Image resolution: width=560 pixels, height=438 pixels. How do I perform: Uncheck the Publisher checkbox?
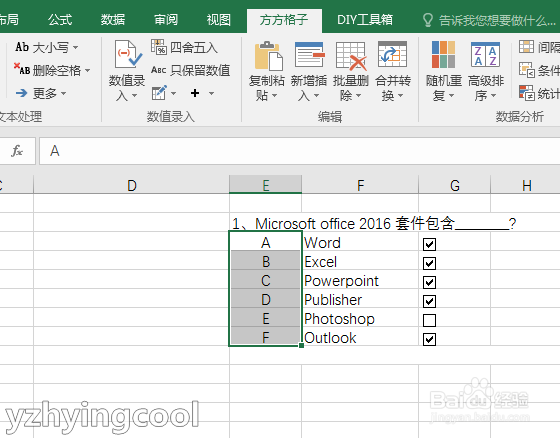(x=429, y=301)
